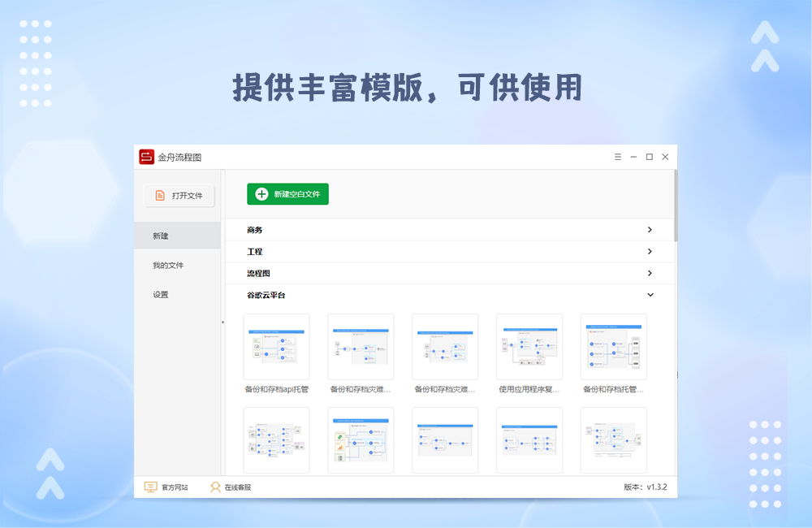
Task: Open the 备份和存档api托管 template thumbnail
Action: tap(276, 347)
